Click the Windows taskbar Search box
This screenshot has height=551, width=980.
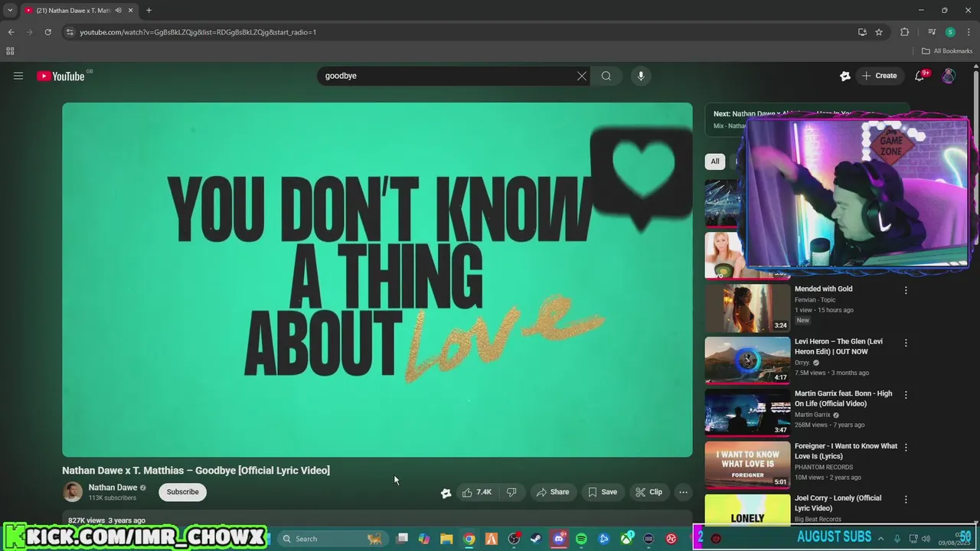tap(332, 539)
